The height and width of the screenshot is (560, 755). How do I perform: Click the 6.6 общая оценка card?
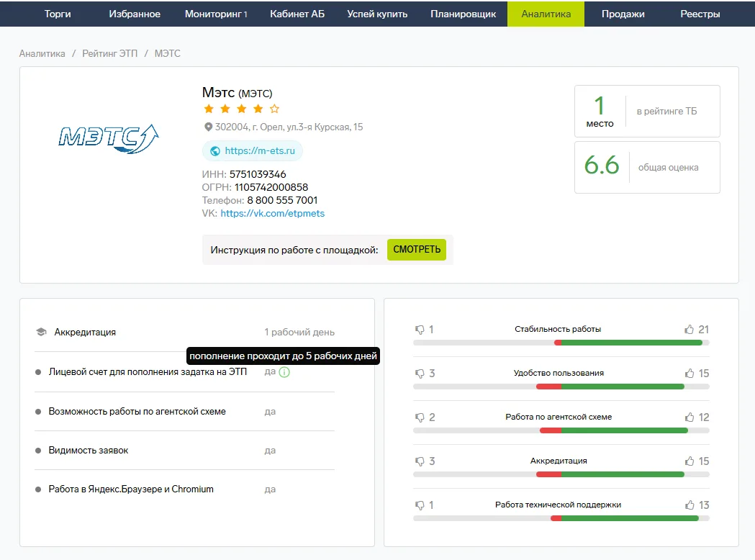coord(647,167)
